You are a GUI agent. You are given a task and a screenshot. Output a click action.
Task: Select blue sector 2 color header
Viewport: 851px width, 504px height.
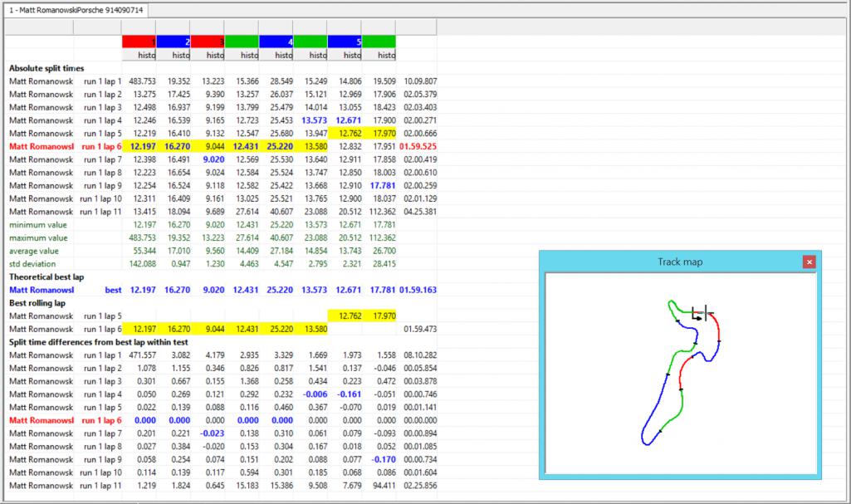pyautogui.click(x=174, y=41)
